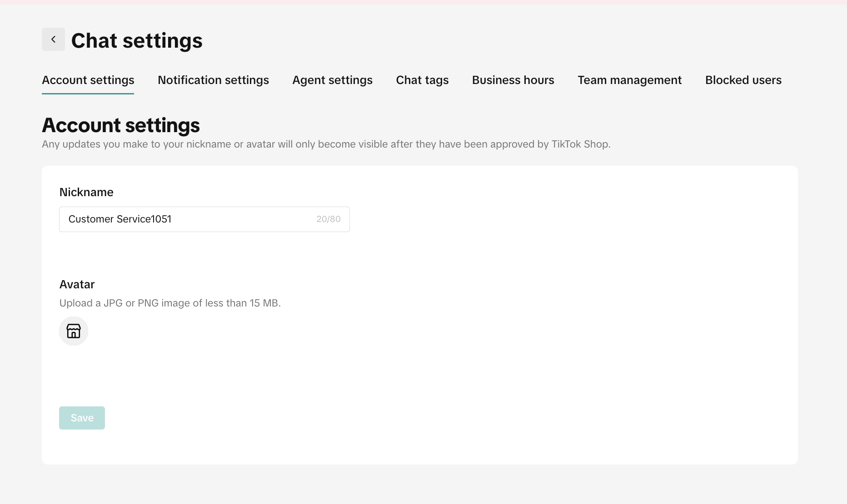847x504 pixels.
Task: Click the store avatar icon
Action: click(x=74, y=331)
